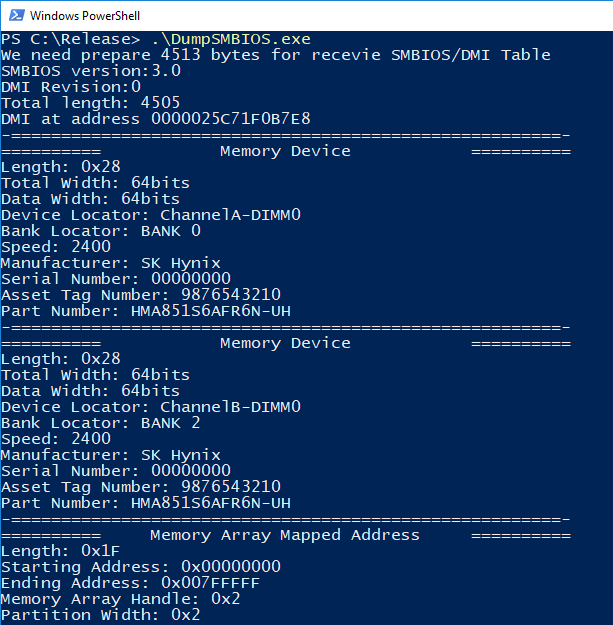Click the Length: 0x1F line
613x625 pixels.
(60, 551)
